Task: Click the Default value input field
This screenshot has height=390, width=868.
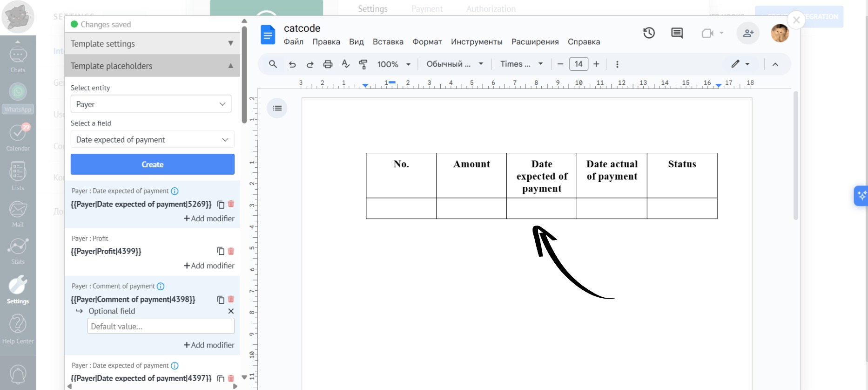Action: pos(161,326)
